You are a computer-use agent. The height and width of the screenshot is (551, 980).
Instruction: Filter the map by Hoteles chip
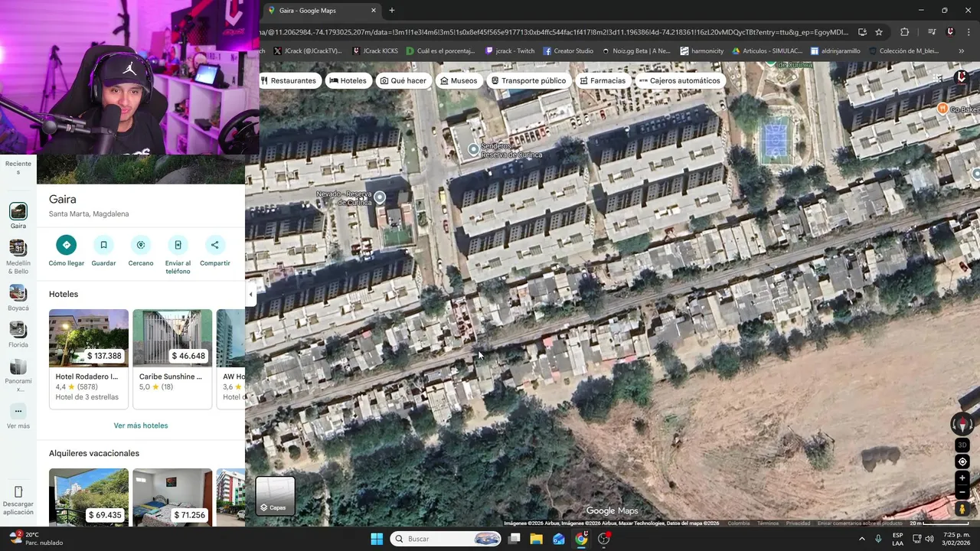[x=348, y=80]
